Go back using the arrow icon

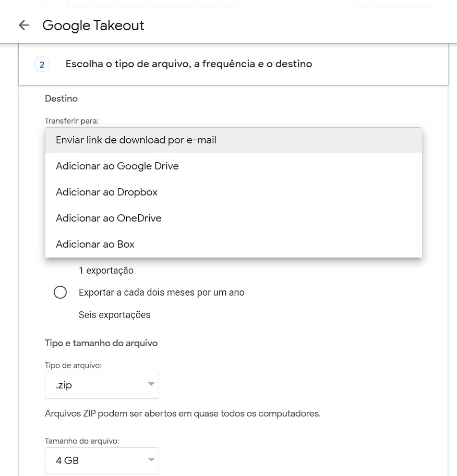(x=24, y=25)
